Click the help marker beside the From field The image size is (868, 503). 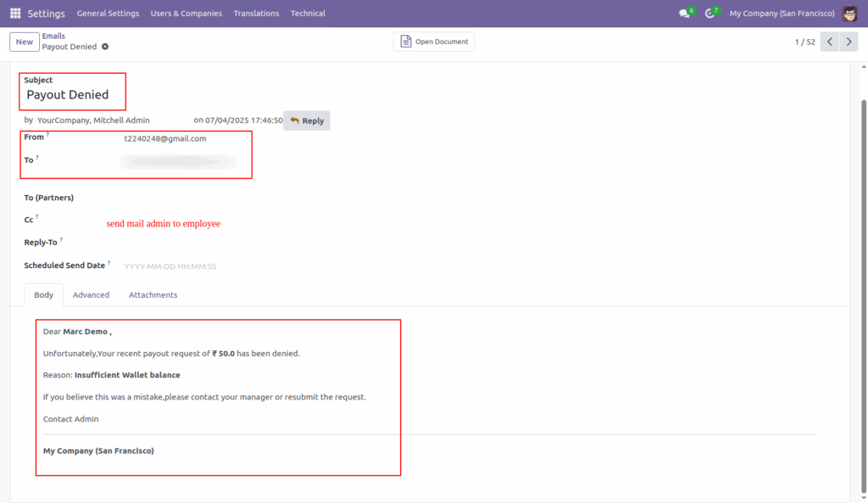pos(49,133)
